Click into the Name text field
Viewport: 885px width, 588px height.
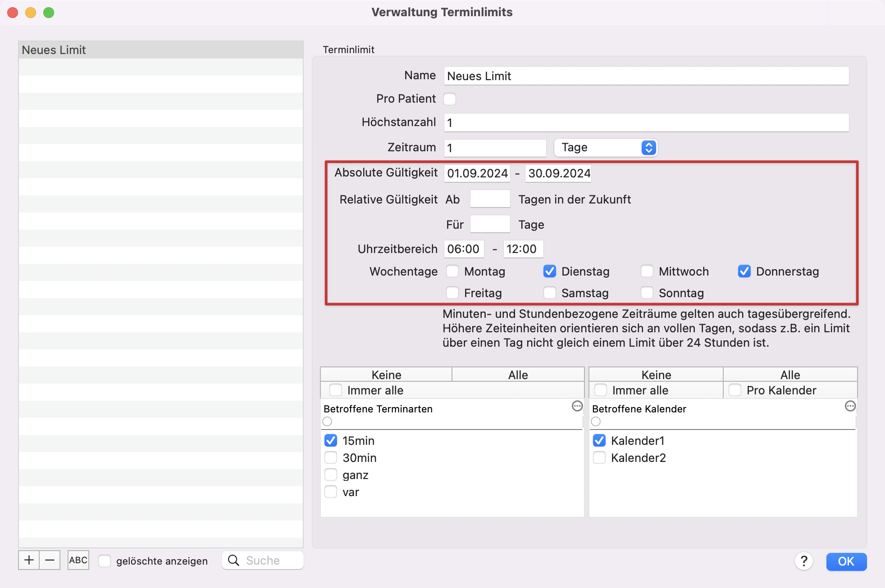coord(647,76)
